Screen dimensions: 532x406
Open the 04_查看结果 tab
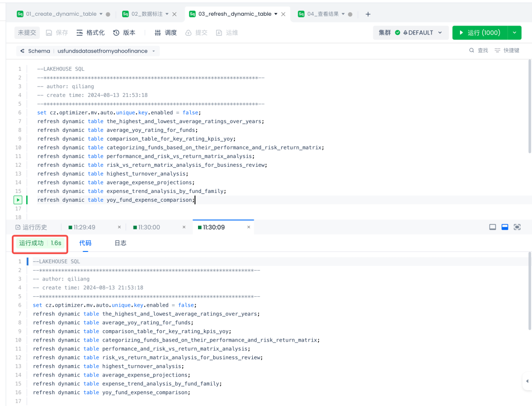coord(323,14)
